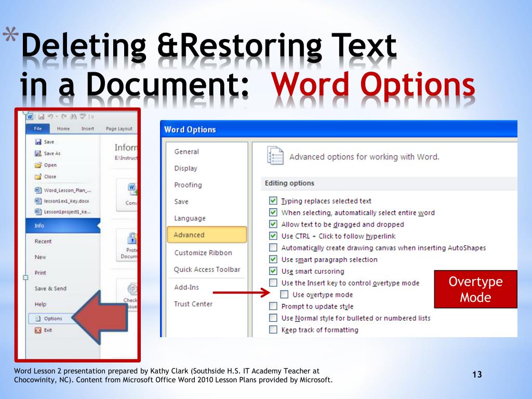Switch to the Page Layout ribbon tab

pos(119,129)
